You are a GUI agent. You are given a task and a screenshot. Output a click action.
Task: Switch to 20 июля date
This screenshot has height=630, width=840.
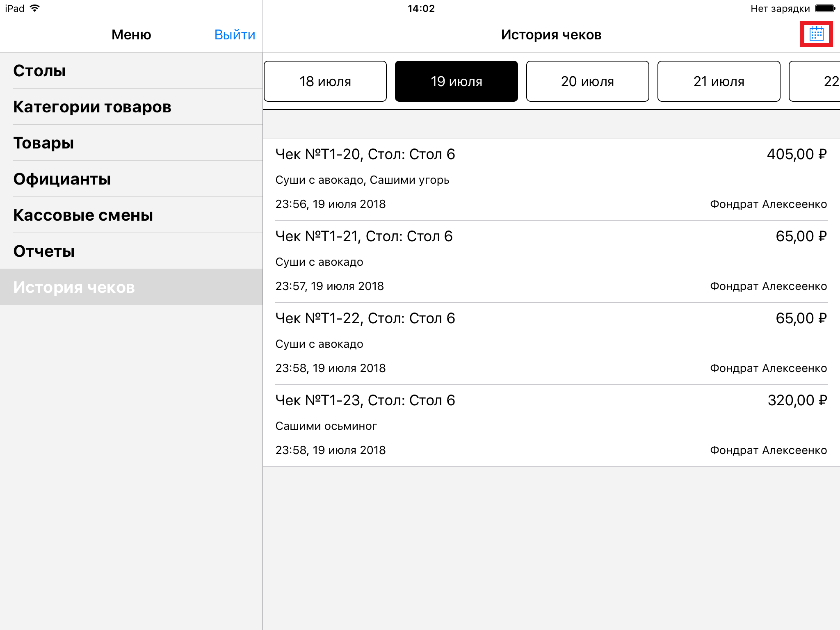click(x=587, y=81)
